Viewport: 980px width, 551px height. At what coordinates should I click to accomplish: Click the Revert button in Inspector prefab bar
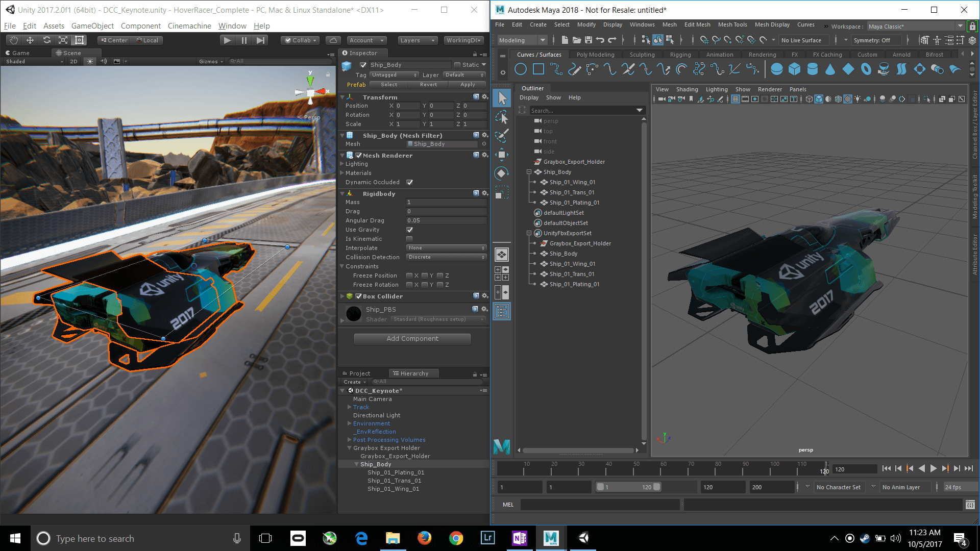click(x=428, y=85)
